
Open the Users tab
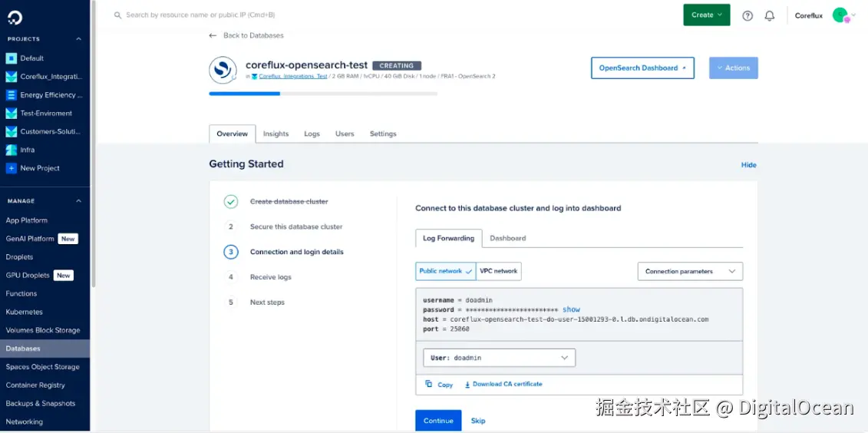[345, 134]
